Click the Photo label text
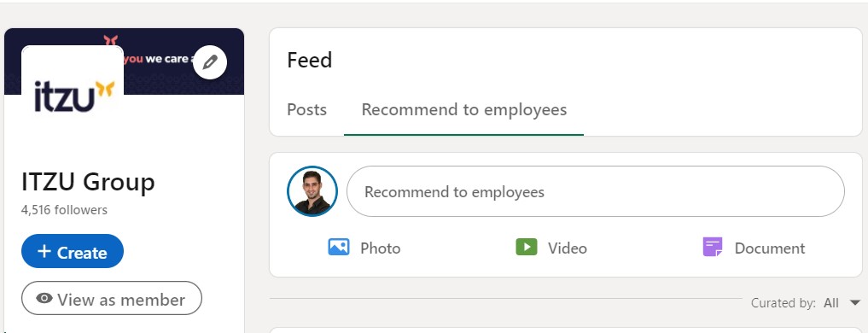The image size is (868, 333). [381, 248]
